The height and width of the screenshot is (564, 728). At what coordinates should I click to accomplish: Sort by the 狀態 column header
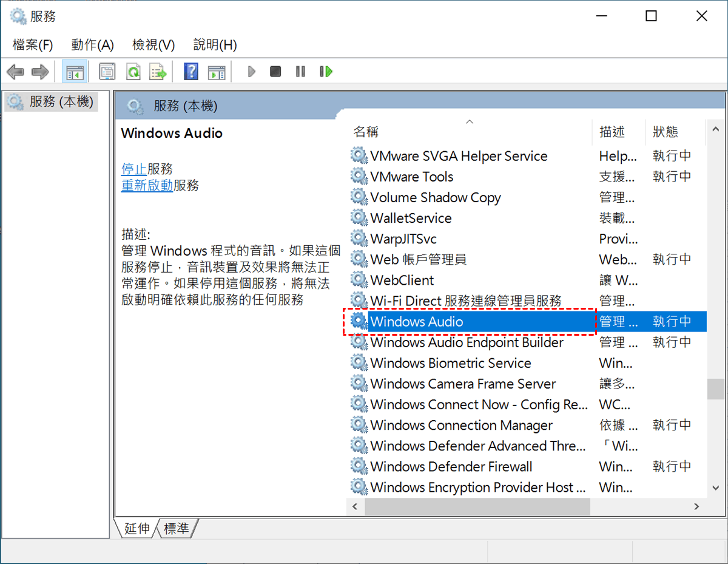point(676,132)
